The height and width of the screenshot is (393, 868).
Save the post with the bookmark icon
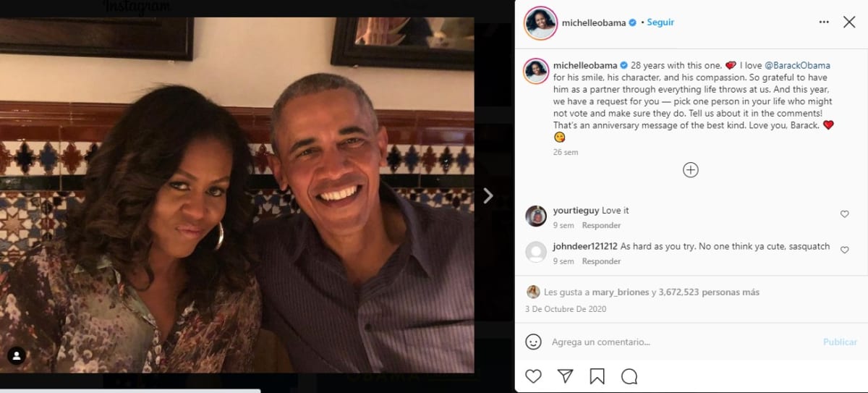597,376
